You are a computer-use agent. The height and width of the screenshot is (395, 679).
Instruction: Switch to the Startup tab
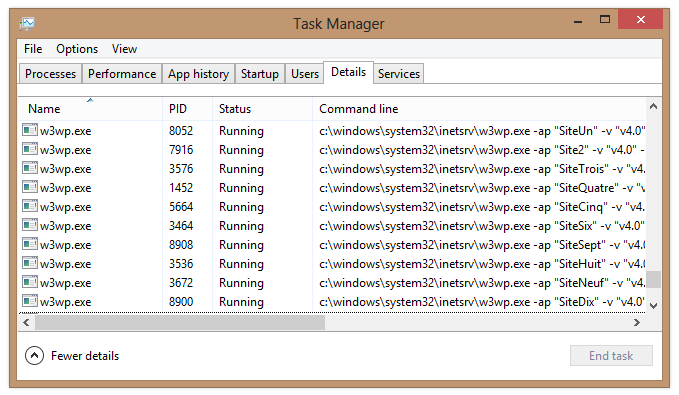click(x=260, y=74)
